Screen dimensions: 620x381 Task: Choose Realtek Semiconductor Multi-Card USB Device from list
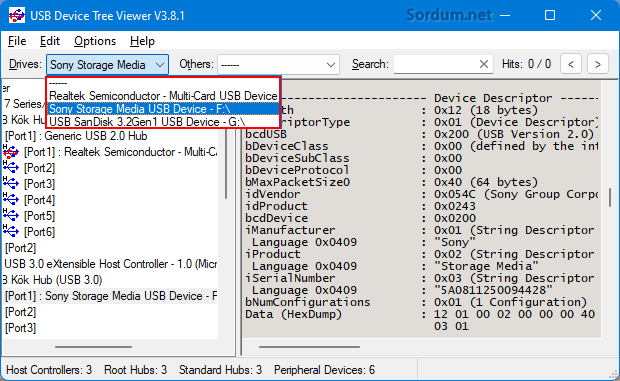pos(163,96)
